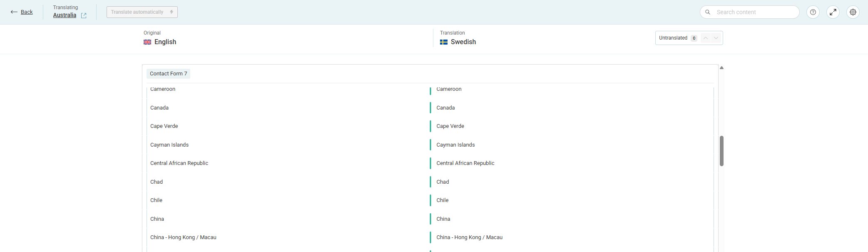
Task: Click the scroll up arrow of list
Action: pos(721,67)
